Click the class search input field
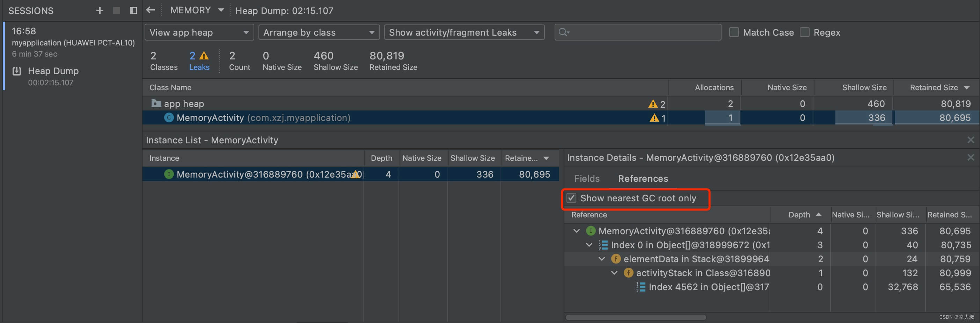This screenshot has width=980, height=323. 643,33
